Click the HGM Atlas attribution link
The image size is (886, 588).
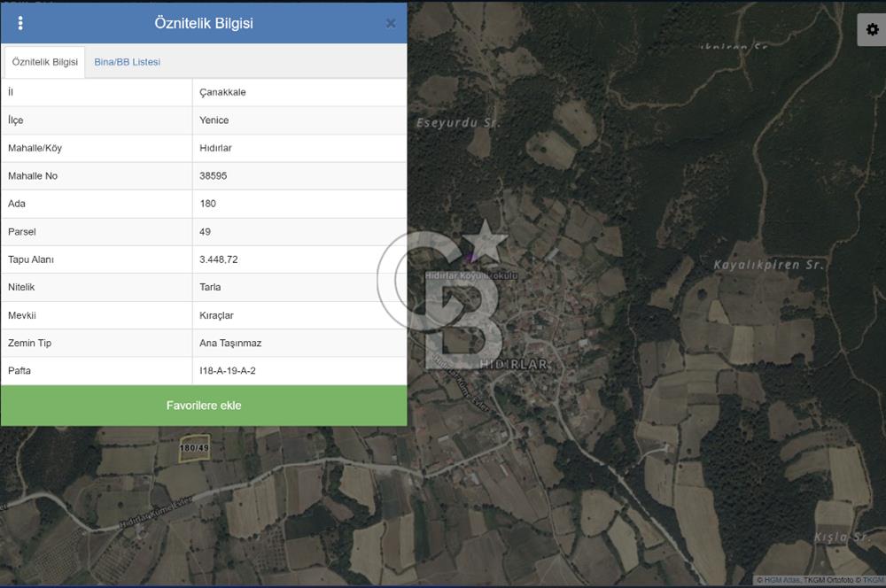coord(782,580)
